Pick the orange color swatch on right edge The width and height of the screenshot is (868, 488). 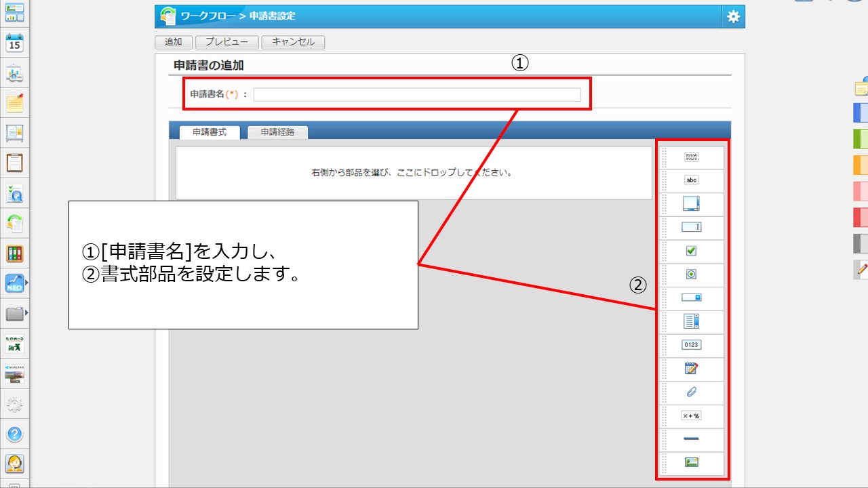pos(861,165)
